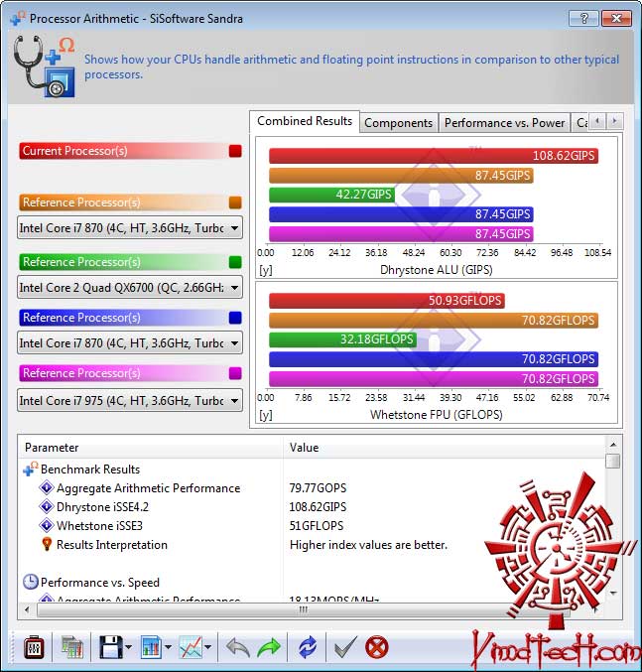
Task: Click the horizontal scrollbar thumb
Action: click(x=303, y=609)
